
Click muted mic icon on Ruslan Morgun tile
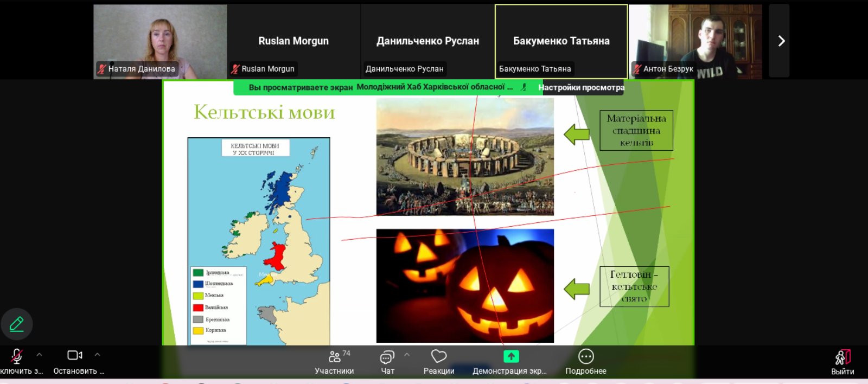click(235, 69)
